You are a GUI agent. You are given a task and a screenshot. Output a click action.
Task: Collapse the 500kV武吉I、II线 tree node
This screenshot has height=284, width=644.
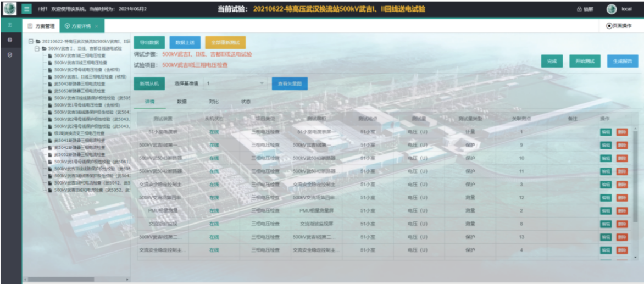[37, 48]
